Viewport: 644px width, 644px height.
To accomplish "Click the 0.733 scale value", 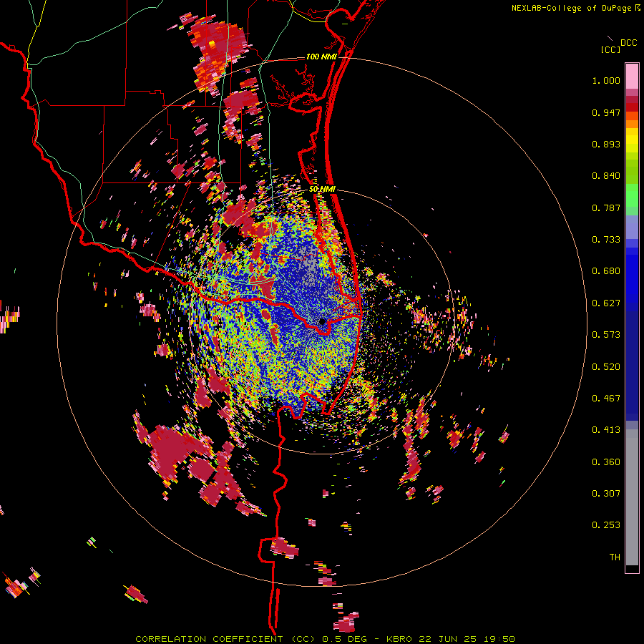I will tap(606, 240).
